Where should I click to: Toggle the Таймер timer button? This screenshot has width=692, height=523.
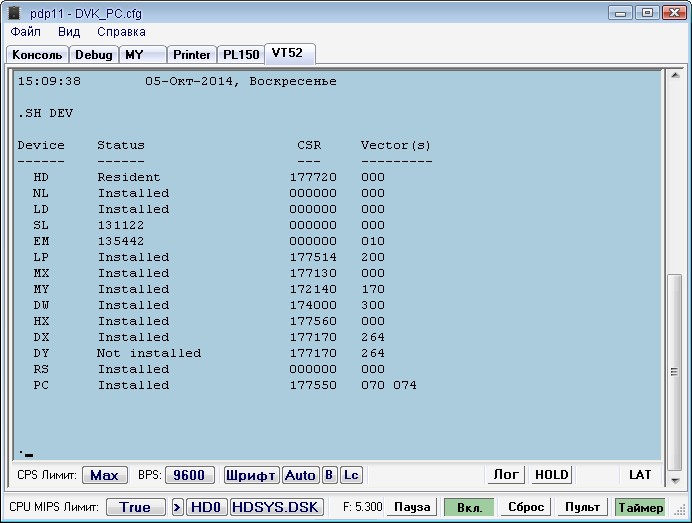640,507
